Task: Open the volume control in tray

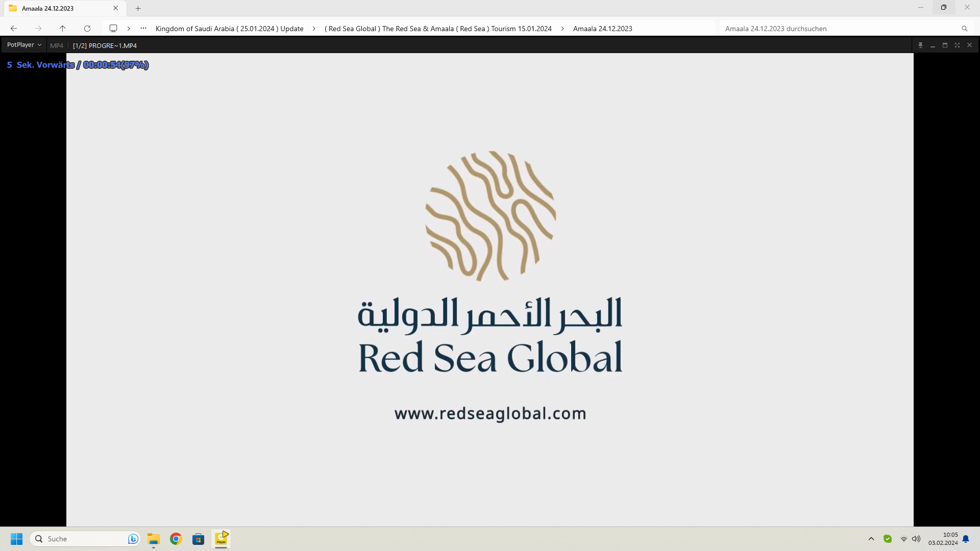Action: (916, 539)
